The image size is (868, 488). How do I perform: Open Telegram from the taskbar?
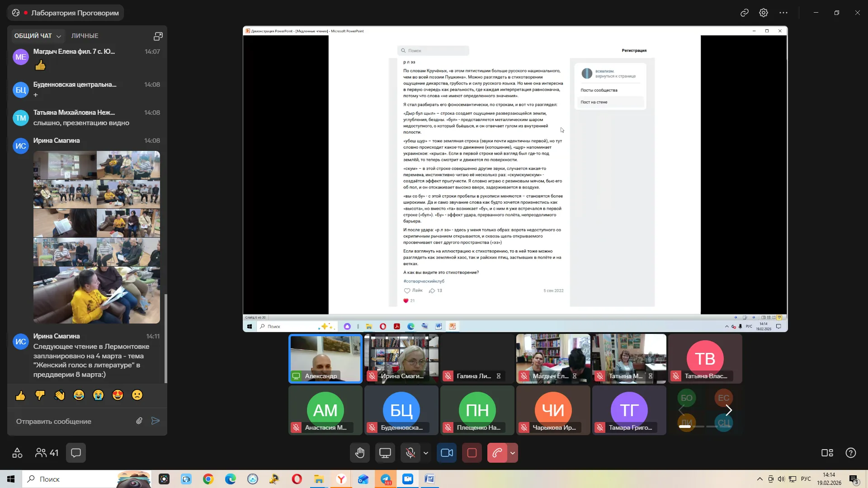[386, 479]
